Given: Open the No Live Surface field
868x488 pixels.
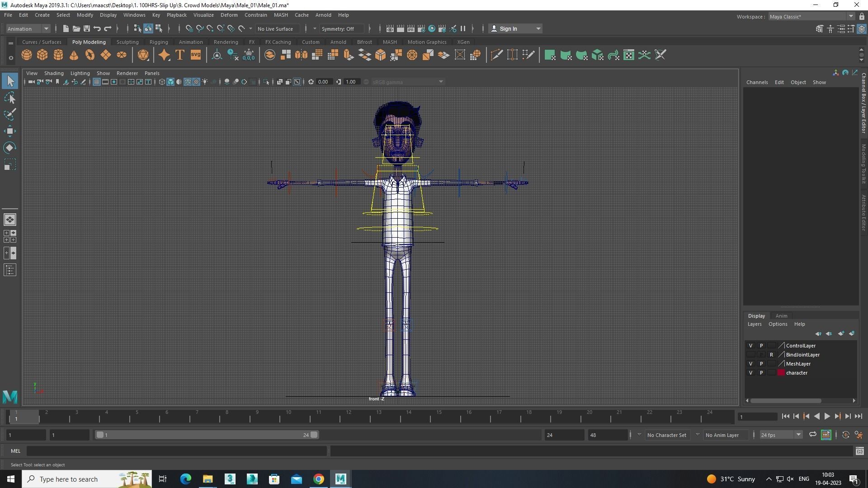Looking at the screenshot, I should pos(278,29).
